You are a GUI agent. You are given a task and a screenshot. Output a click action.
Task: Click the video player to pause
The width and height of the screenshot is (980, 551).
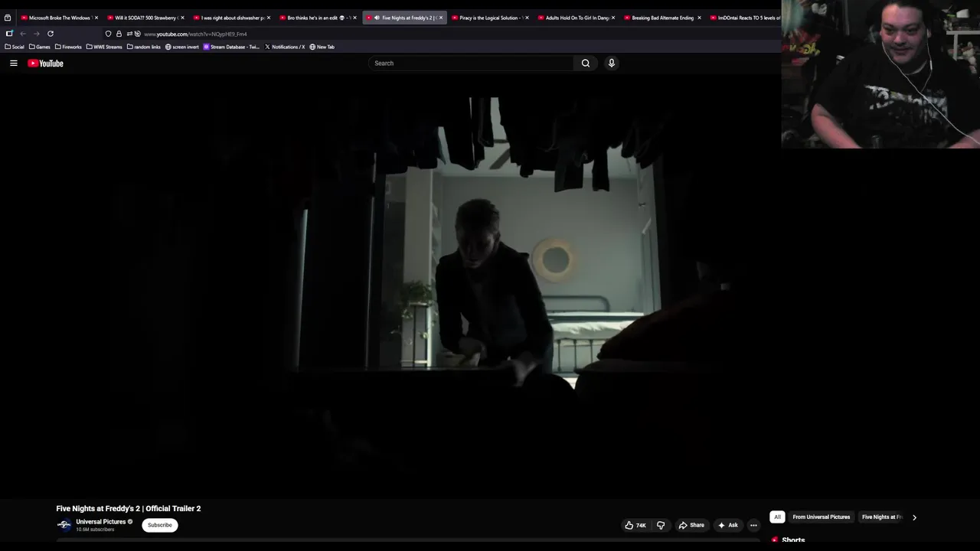pyautogui.click(x=390, y=287)
